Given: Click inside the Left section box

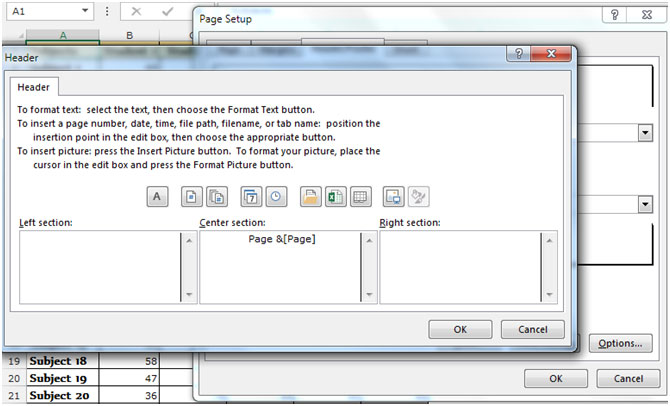Looking at the screenshot, I should (98, 266).
